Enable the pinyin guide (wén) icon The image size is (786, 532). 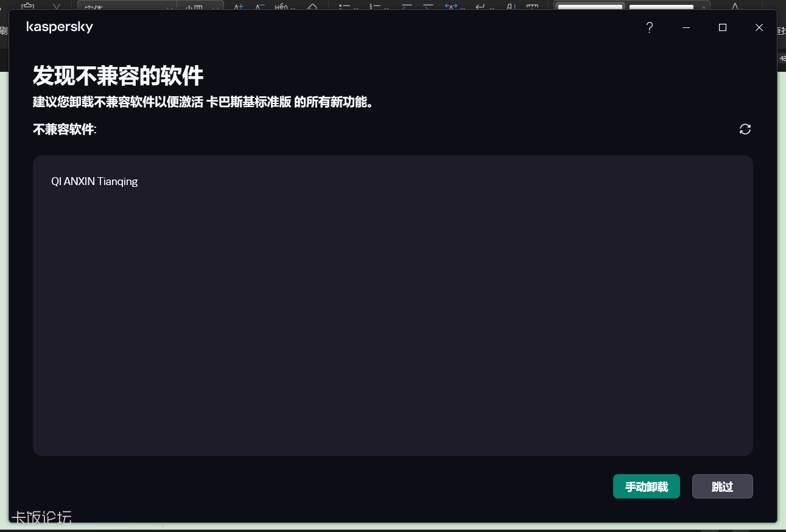[x=282, y=7]
